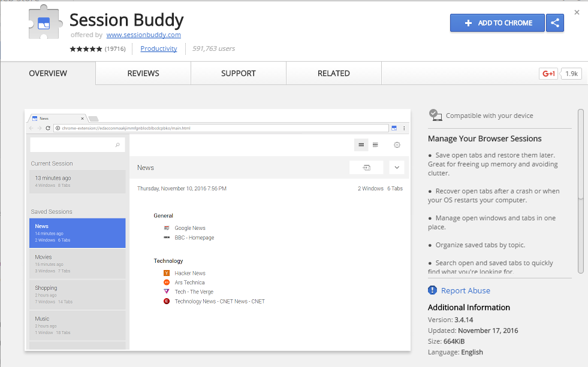Click the Session Buddy puzzle-piece extension icon

click(x=46, y=22)
